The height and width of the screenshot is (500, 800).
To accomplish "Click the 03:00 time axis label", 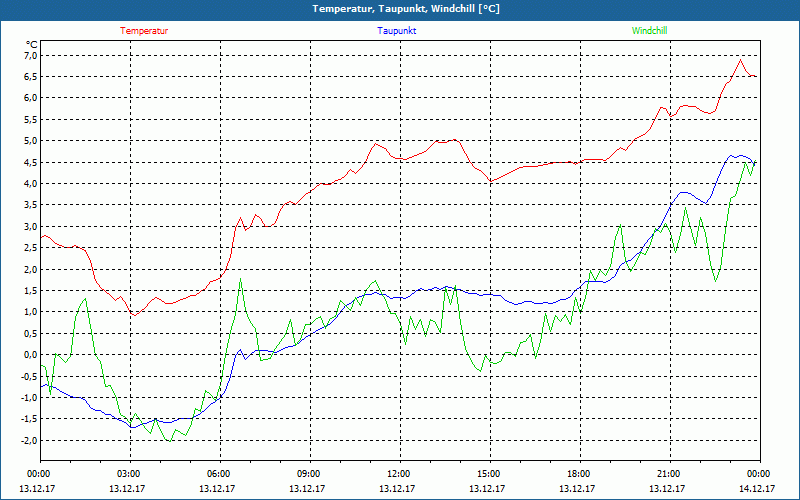I will (131, 474).
